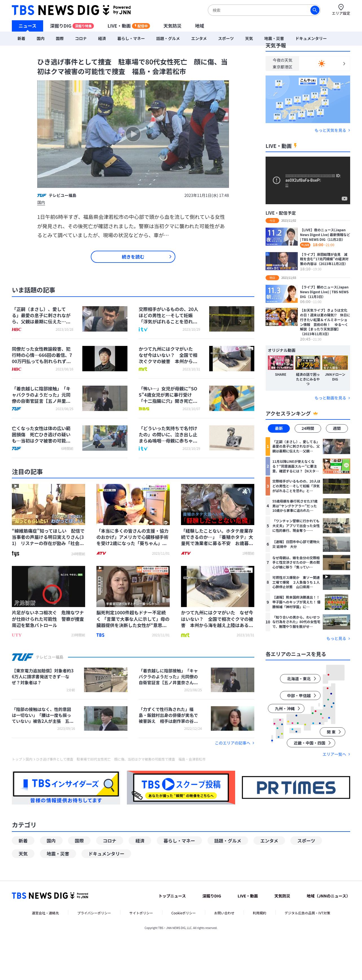Open ranking item 2 LINE article

click(x=308, y=466)
